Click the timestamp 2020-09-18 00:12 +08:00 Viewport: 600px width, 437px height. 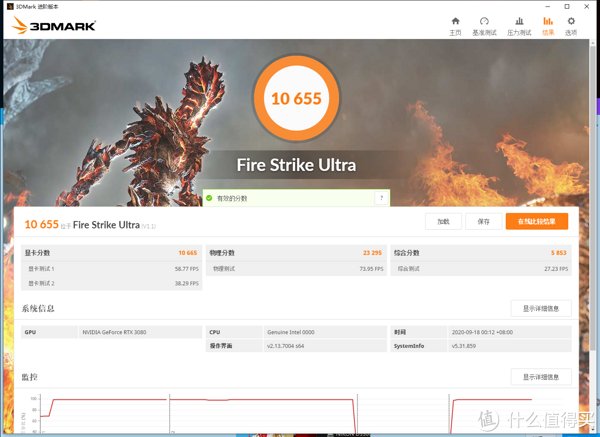tap(482, 332)
